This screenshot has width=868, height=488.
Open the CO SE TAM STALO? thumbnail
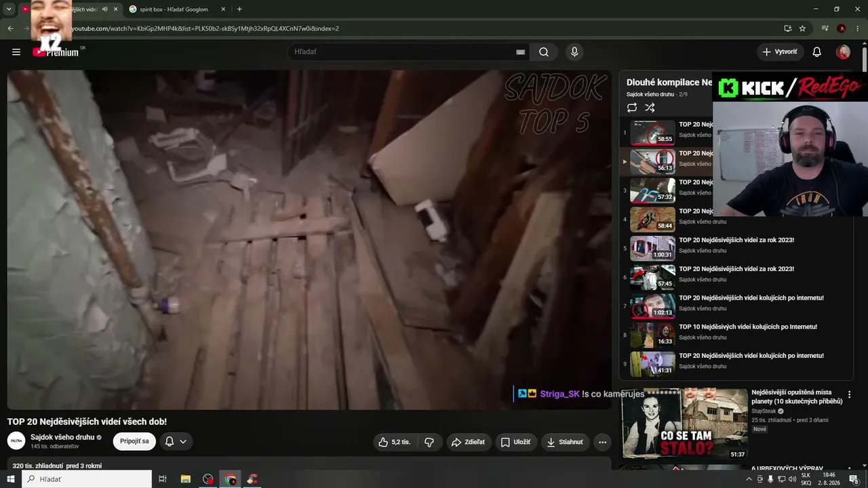tap(685, 424)
